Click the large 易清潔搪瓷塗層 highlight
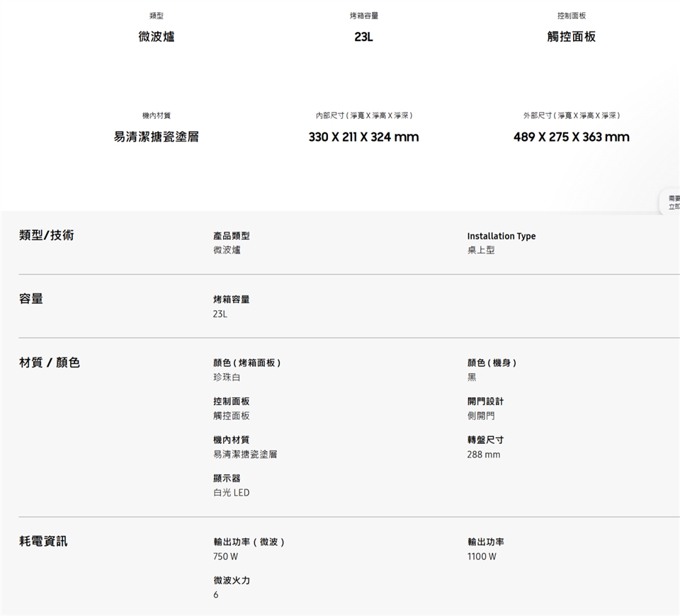The height and width of the screenshot is (616, 680). pos(156,137)
